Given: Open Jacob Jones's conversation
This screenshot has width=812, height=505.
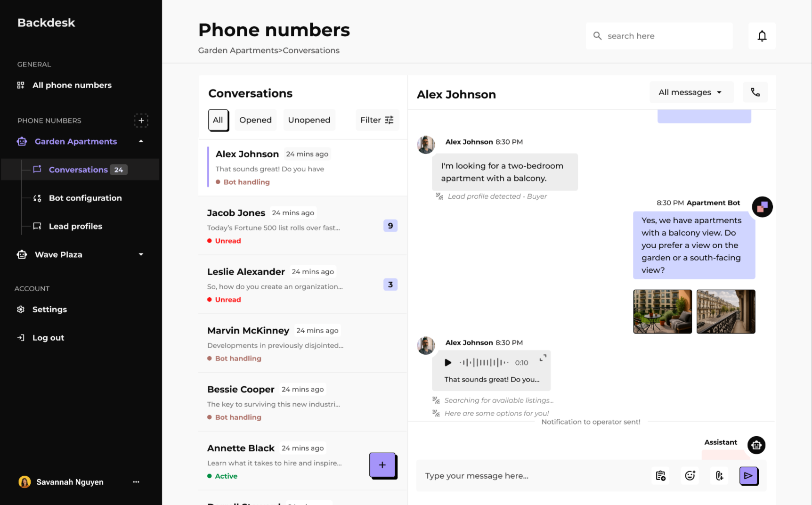Looking at the screenshot, I should click(303, 226).
